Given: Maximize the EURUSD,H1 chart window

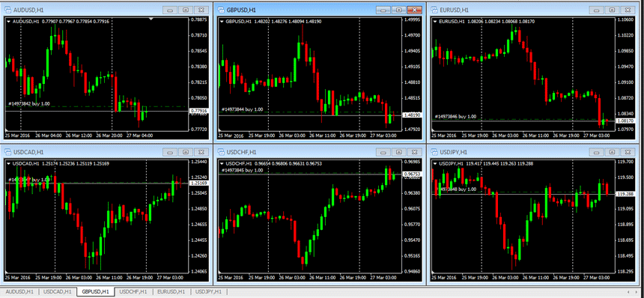Looking at the screenshot, I should (x=612, y=10).
